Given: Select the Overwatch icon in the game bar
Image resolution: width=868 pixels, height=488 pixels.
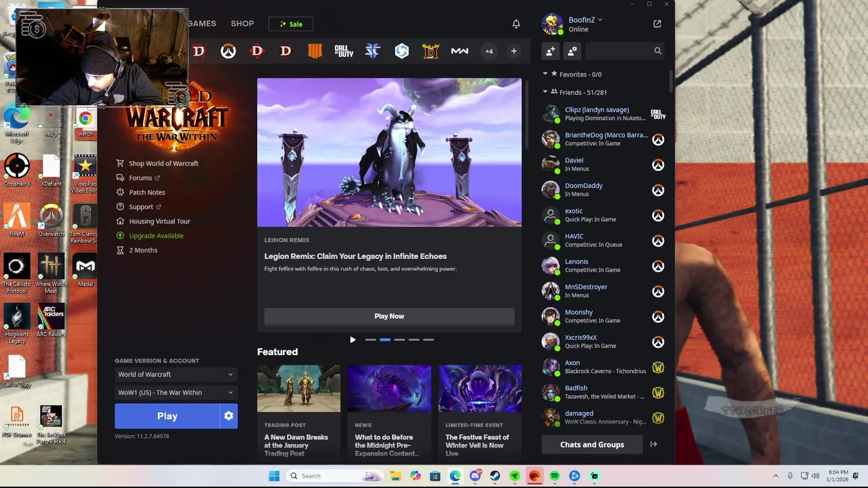Looking at the screenshot, I should point(228,51).
